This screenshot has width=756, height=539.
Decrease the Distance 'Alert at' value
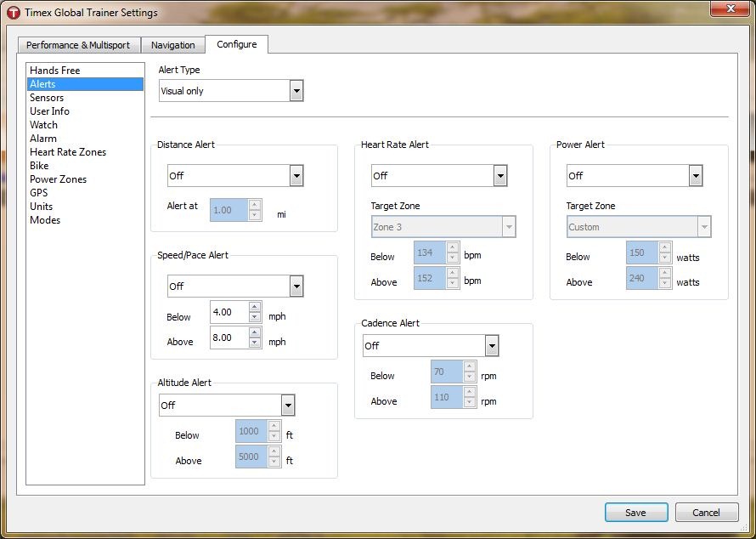point(255,216)
